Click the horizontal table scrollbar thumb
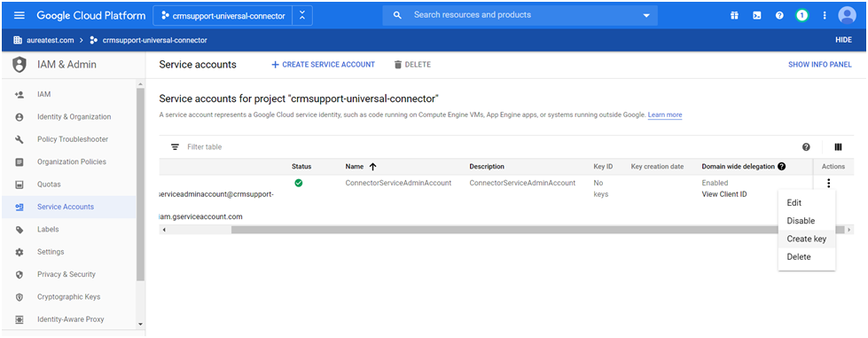 pos(538,230)
